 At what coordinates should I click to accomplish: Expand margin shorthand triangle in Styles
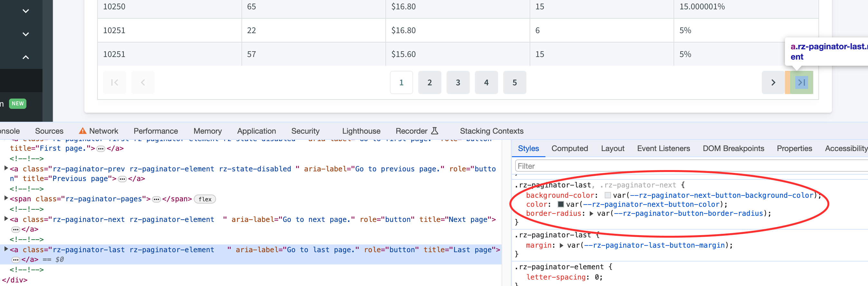561,245
